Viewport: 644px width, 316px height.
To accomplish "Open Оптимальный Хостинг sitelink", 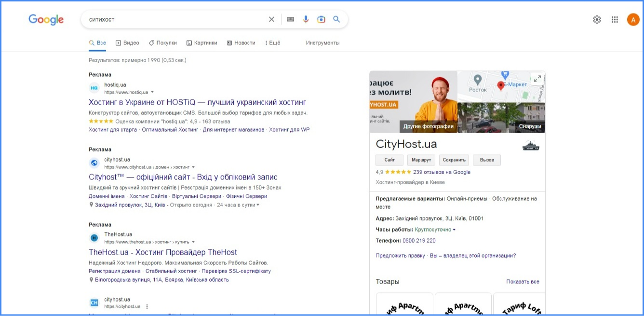I will [170, 130].
